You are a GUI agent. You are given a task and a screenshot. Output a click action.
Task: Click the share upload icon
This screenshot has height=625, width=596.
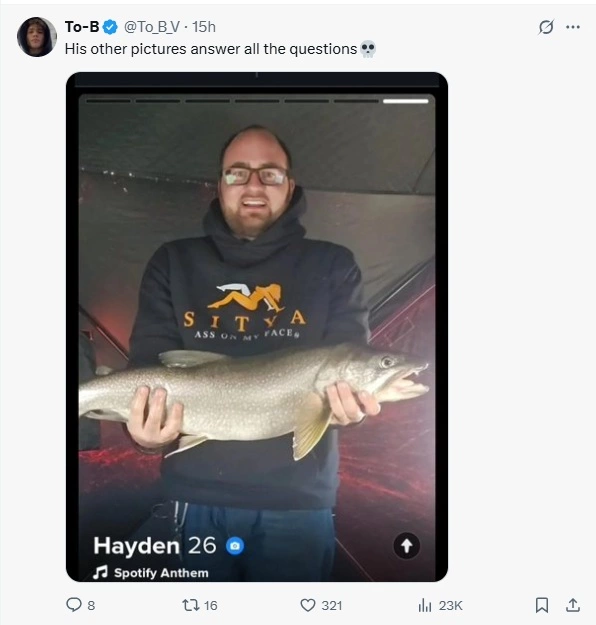click(573, 605)
